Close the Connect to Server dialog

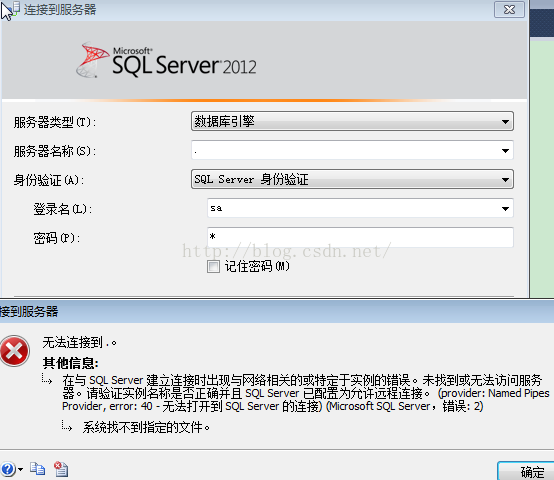(x=509, y=10)
